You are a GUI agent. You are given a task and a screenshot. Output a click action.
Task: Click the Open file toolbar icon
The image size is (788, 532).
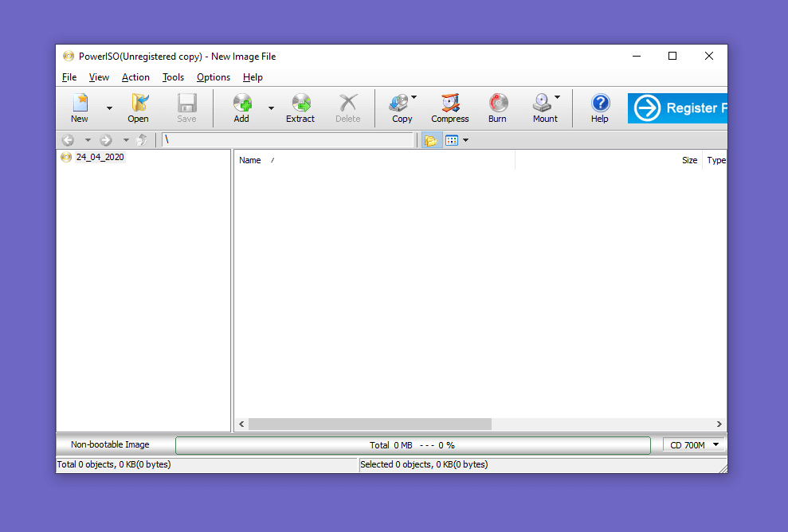click(x=138, y=108)
